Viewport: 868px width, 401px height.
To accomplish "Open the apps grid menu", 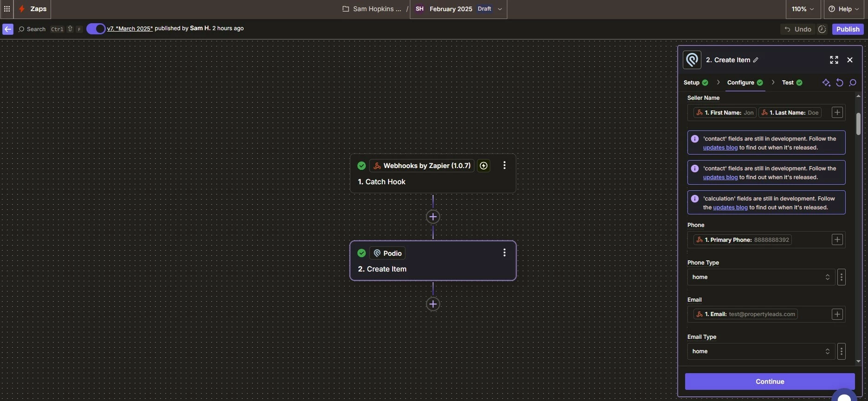I will [7, 9].
